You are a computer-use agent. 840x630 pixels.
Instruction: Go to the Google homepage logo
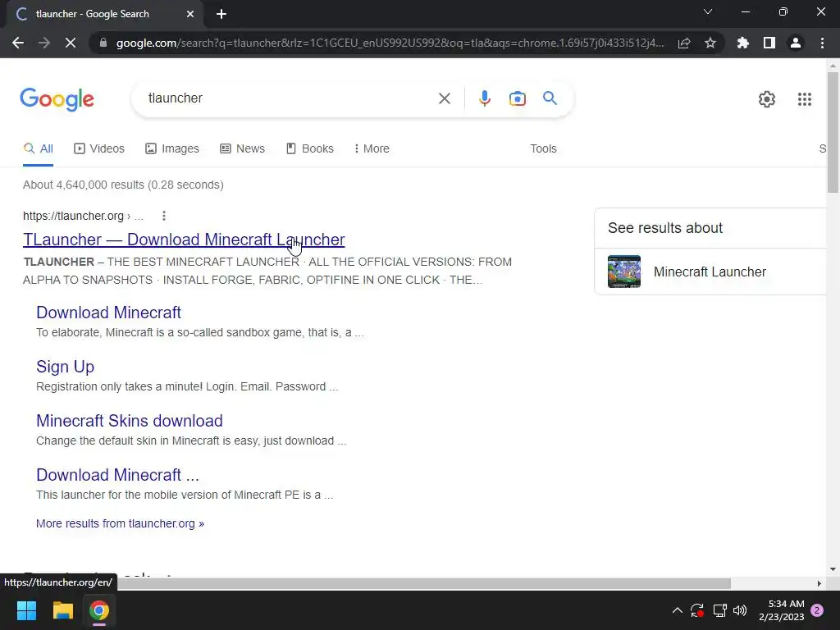tap(57, 99)
